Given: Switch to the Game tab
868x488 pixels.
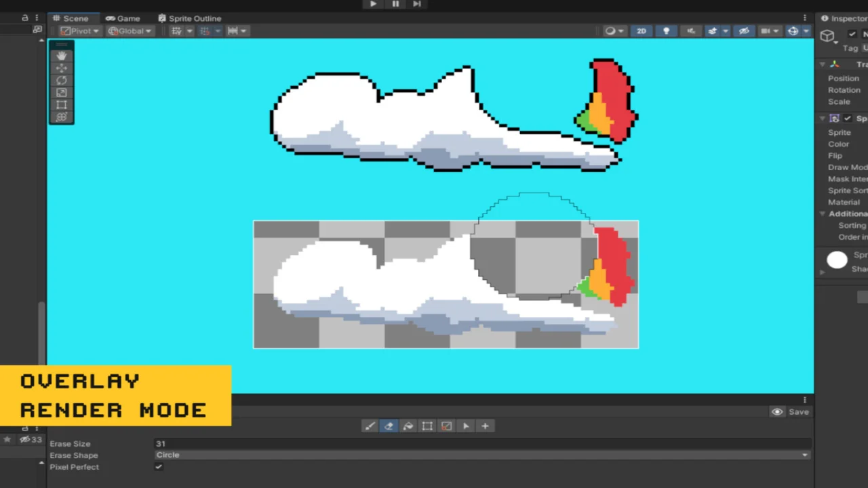Looking at the screenshot, I should click(x=123, y=18).
